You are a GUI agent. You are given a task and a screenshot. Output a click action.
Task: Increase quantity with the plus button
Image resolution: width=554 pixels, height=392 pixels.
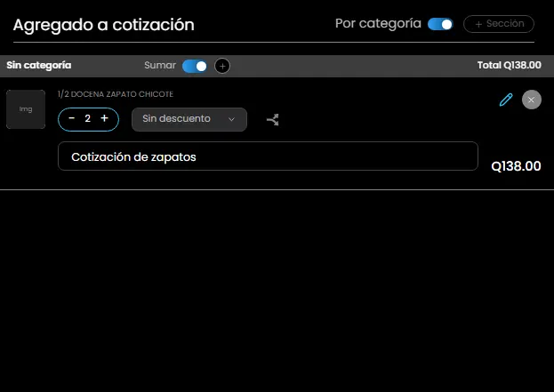(x=104, y=118)
